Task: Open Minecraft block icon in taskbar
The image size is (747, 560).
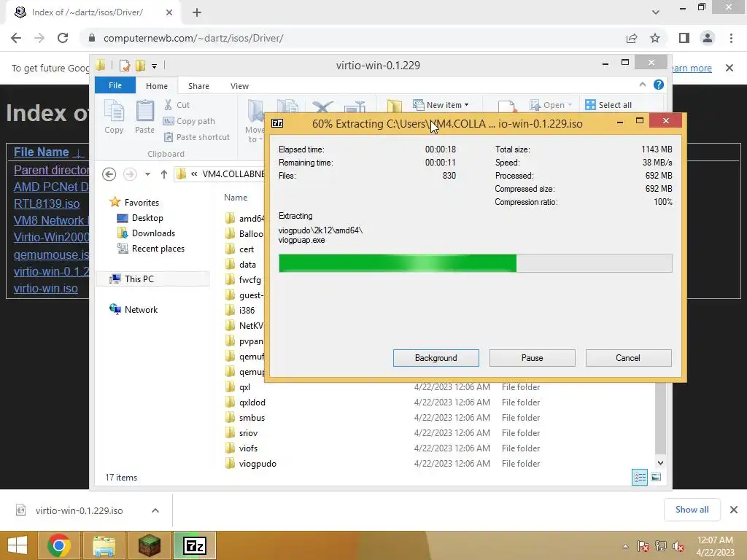Action: tap(150, 545)
